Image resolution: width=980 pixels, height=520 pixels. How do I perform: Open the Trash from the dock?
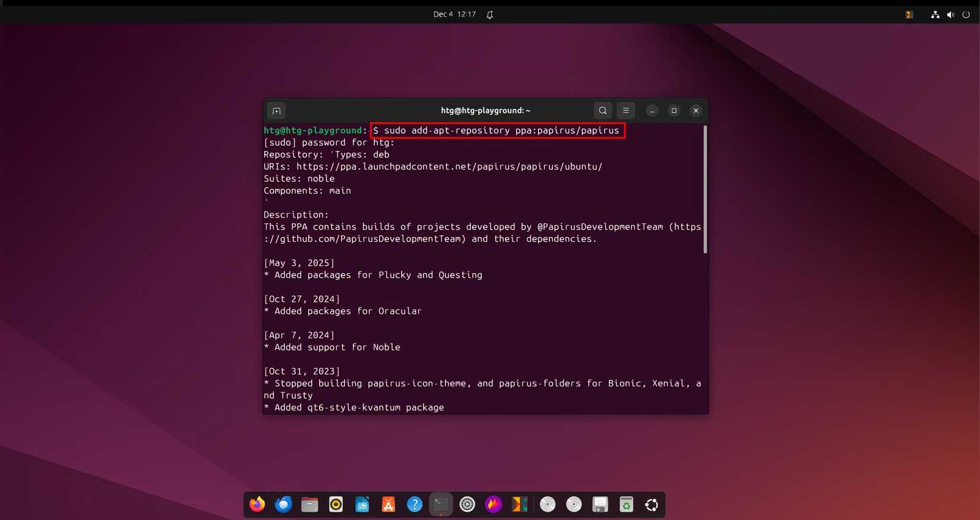point(626,505)
